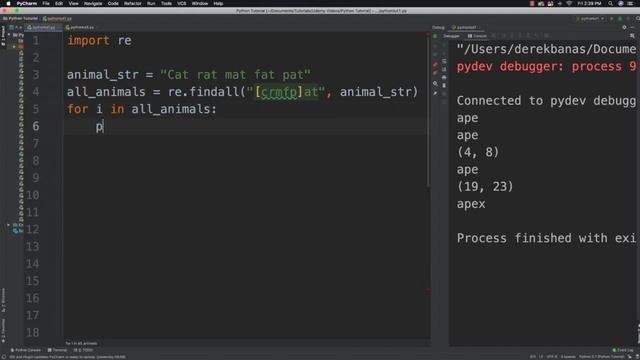The height and width of the screenshot is (360, 640).
Task: Click the Wi-Fi status icon
Action: pos(569,3)
